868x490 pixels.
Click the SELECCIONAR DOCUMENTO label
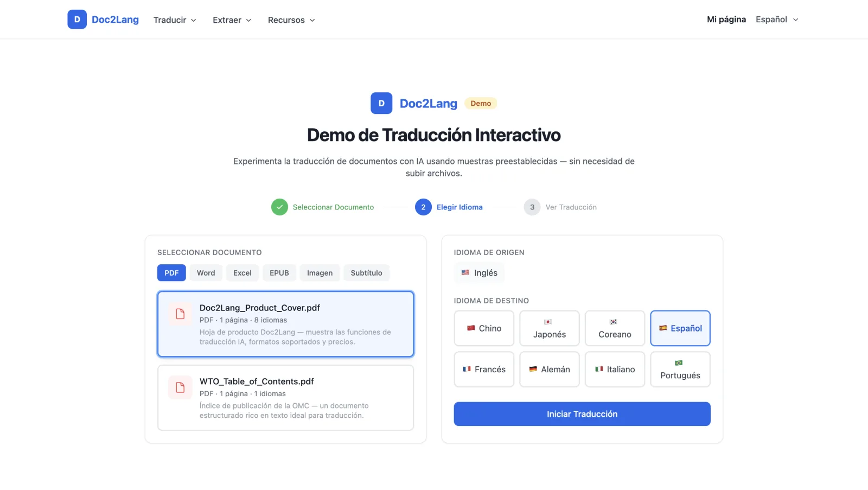point(209,252)
